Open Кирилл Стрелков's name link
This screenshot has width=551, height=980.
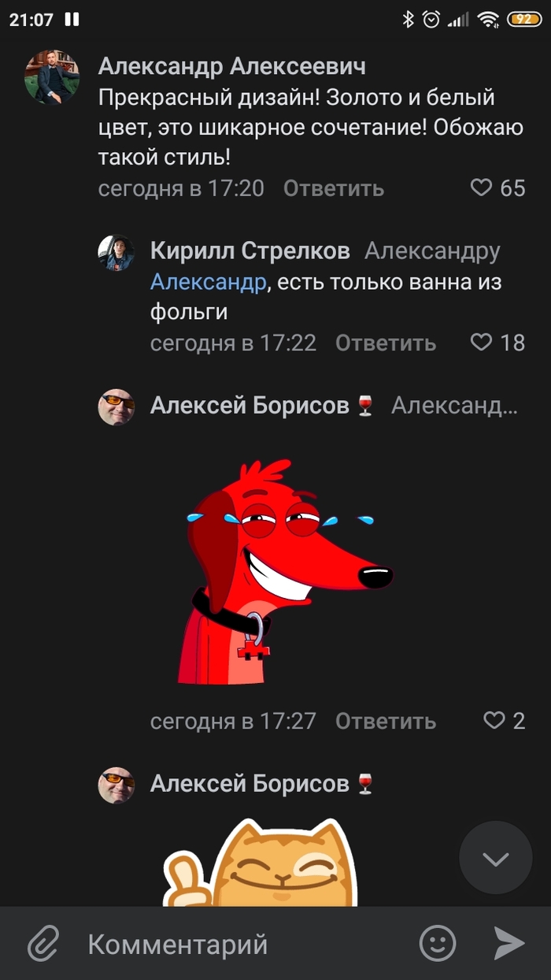250,251
